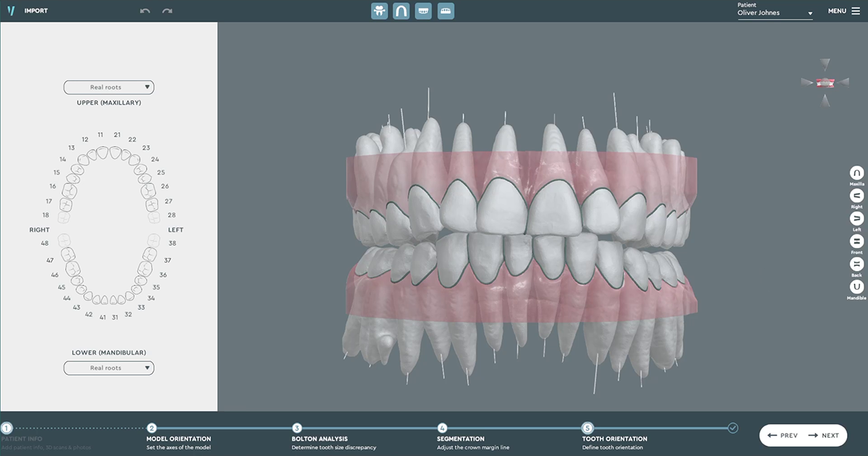Click the redo arrow icon
This screenshot has height=456, width=868.
[167, 11]
